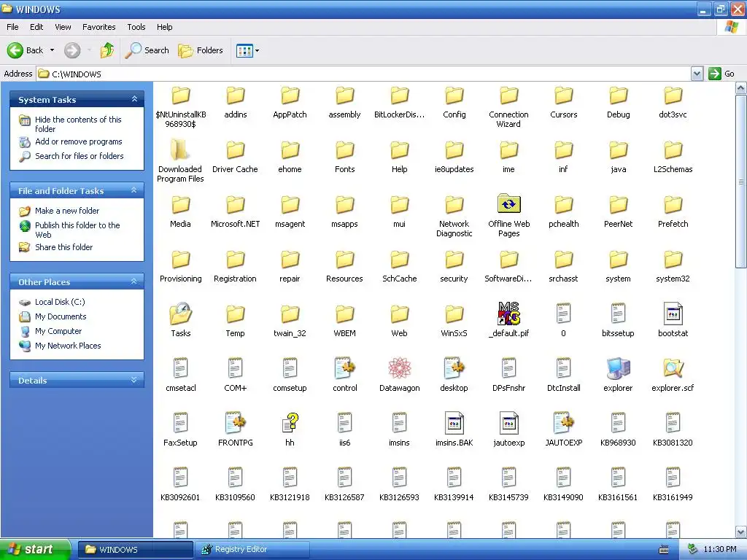Select the _default.pif file icon
The height and width of the screenshot is (560, 747).
508,314
